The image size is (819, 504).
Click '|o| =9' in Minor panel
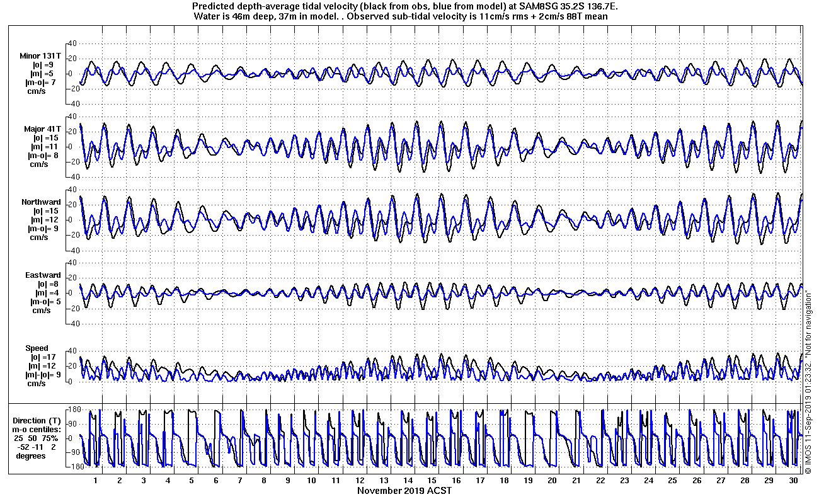[x=43, y=64]
